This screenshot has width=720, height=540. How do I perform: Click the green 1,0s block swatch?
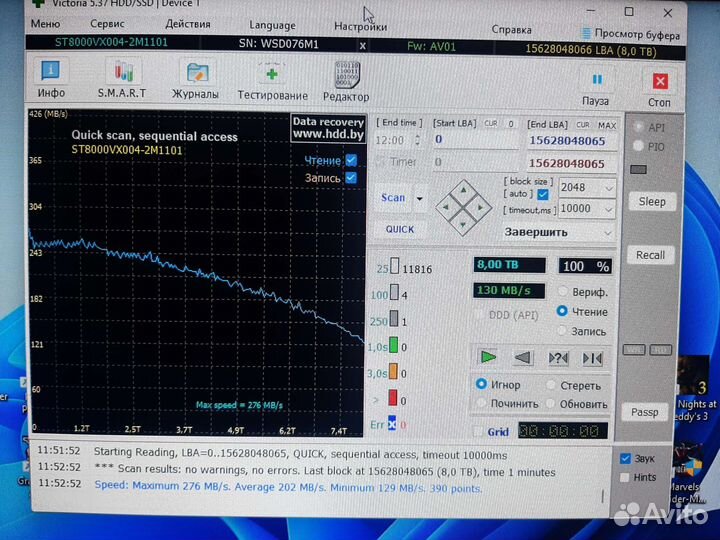click(x=394, y=345)
